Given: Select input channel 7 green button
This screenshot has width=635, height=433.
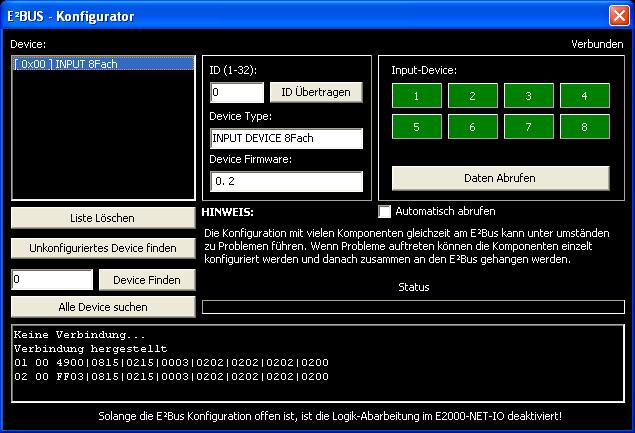Looking at the screenshot, I should pyautogui.click(x=529, y=127).
